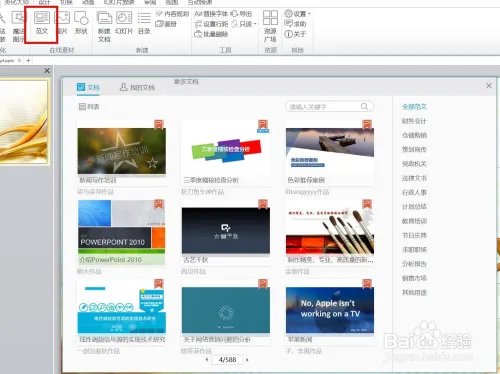Screen dimensions: 500x374
Task: Close the slide thumbnail pane
Action: (47, 71)
